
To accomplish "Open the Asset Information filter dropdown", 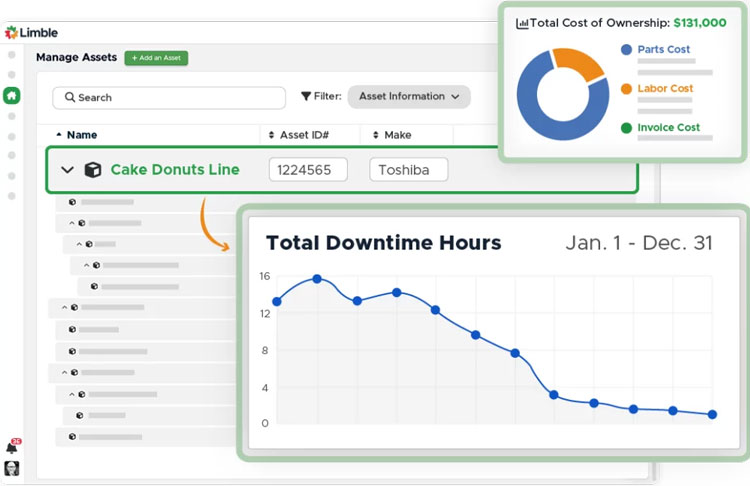I will pos(409,97).
